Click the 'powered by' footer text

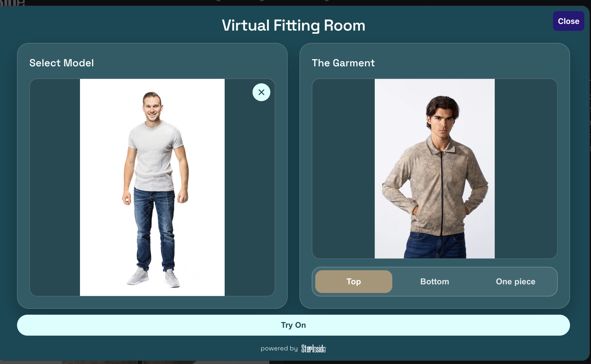(x=279, y=348)
